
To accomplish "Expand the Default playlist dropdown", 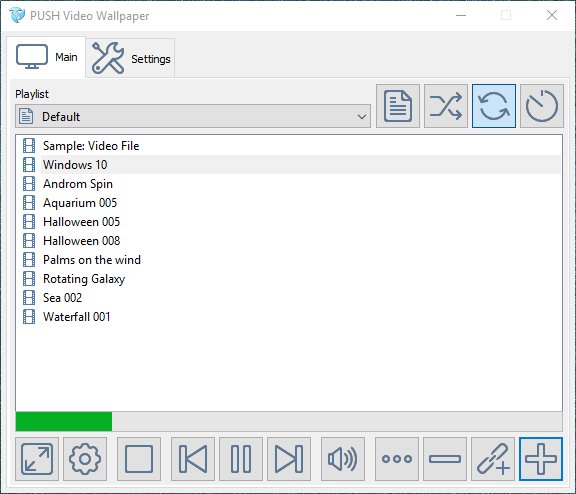I will [193, 116].
